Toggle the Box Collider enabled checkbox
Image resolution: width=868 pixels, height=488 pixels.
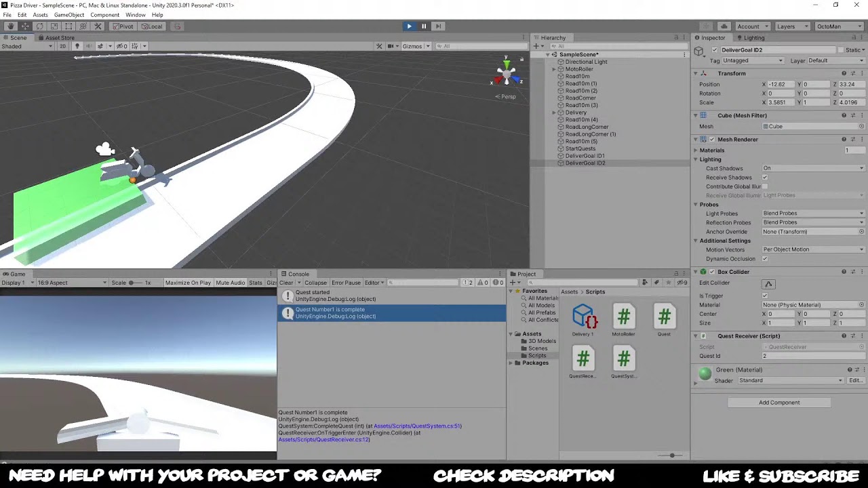pos(712,272)
